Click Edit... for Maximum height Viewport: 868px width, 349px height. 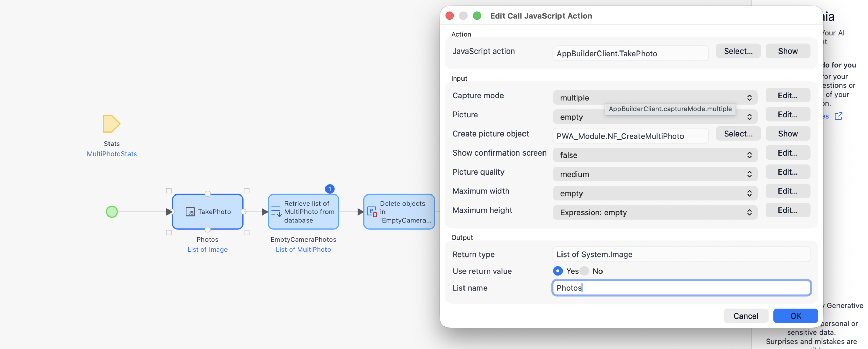coord(788,210)
